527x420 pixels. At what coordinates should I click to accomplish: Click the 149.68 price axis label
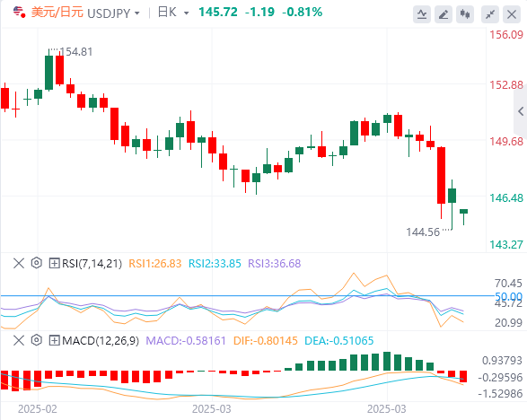(506, 142)
